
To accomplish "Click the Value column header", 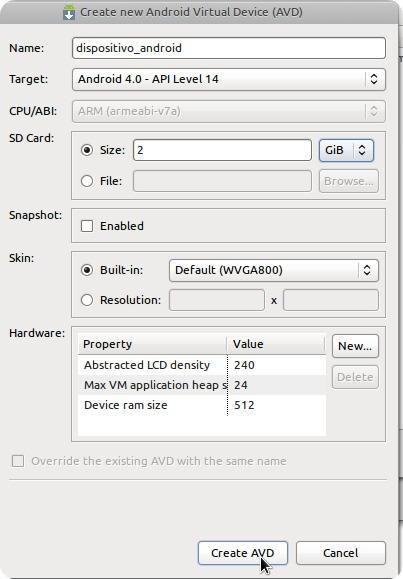I will pyautogui.click(x=276, y=344).
